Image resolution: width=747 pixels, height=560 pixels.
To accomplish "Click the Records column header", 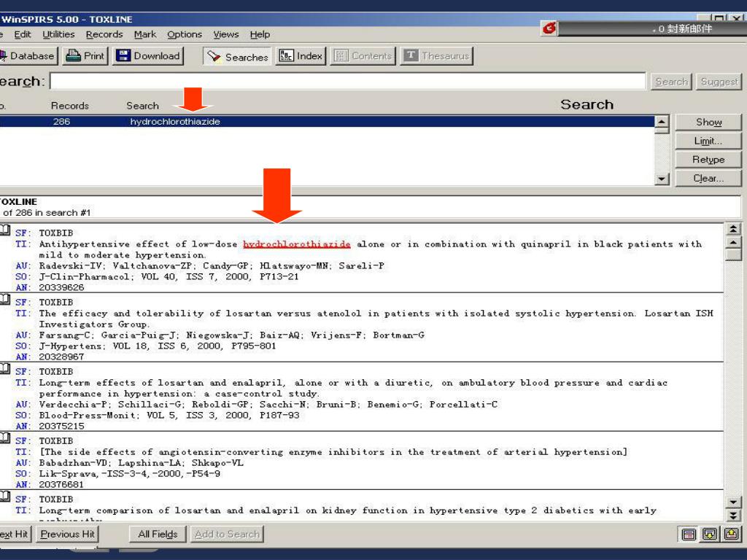I will tap(69, 106).
